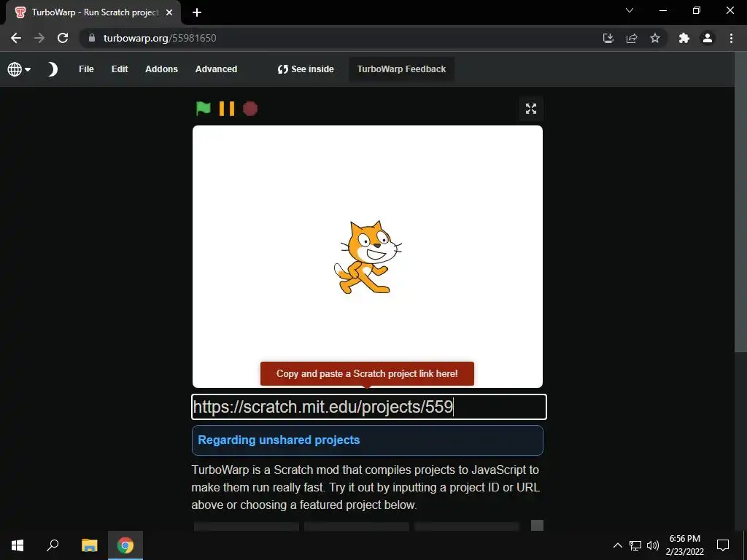Open the Chrome extensions puzzle icon
The image size is (747, 560).
[x=684, y=38]
